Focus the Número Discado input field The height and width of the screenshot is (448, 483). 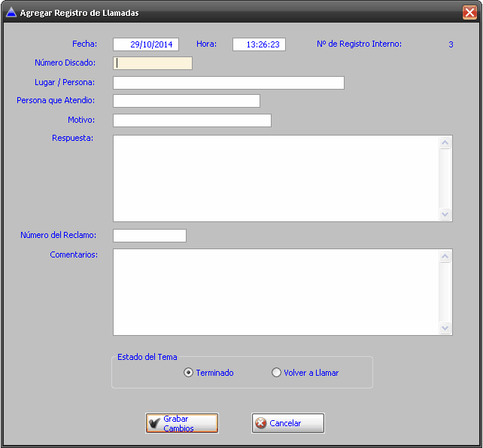click(x=153, y=63)
